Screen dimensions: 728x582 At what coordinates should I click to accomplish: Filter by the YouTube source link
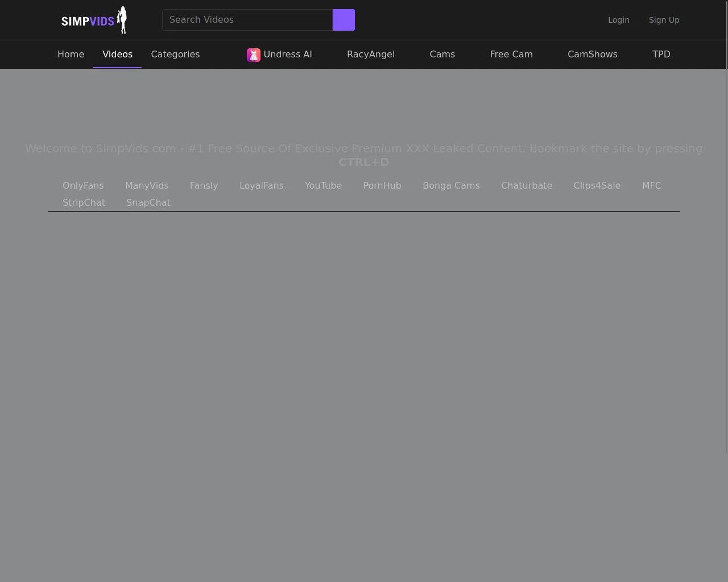(x=323, y=186)
